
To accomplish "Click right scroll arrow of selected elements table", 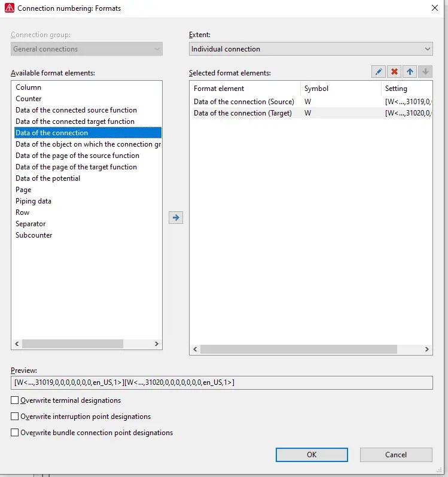I will point(426,350).
